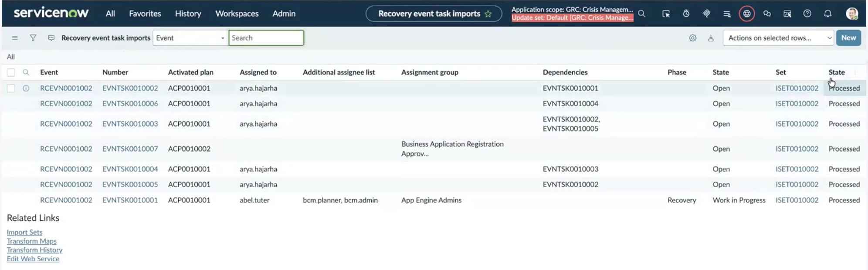The image size is (868, 270).
Task: Select the App Engine Admins cell
Action: tap(431, 200)
